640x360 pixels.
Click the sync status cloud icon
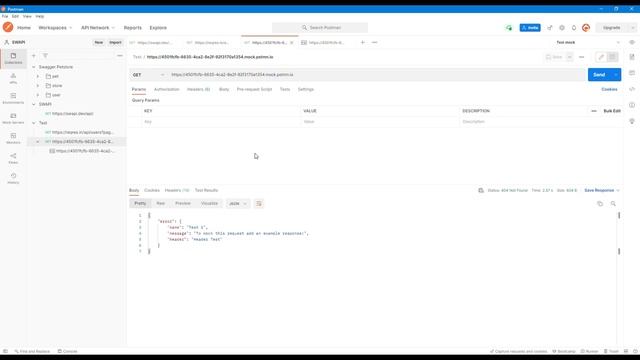(509, 28)
